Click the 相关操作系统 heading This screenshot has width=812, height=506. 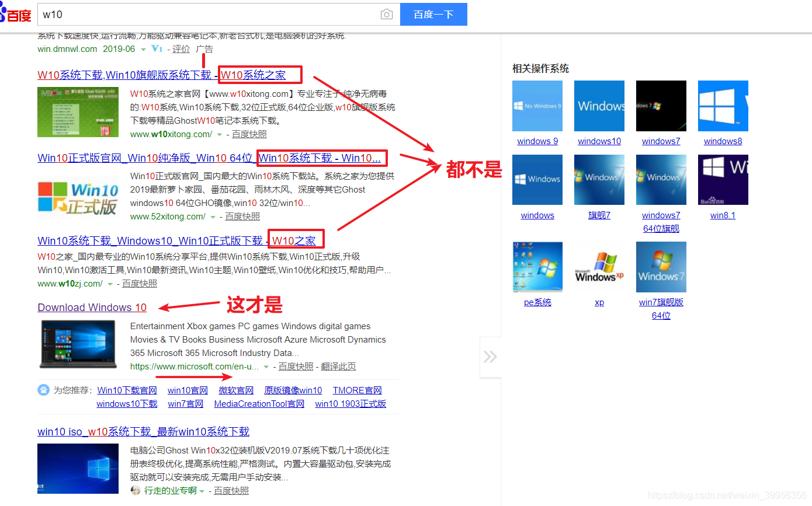click(x=540, y=69)
